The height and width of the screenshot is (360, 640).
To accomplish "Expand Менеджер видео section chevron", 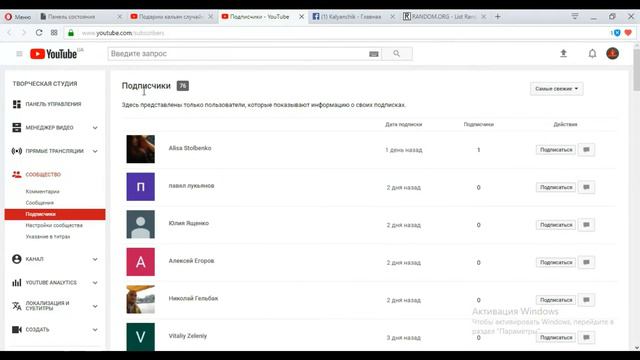I will click(x=95, y=128).
